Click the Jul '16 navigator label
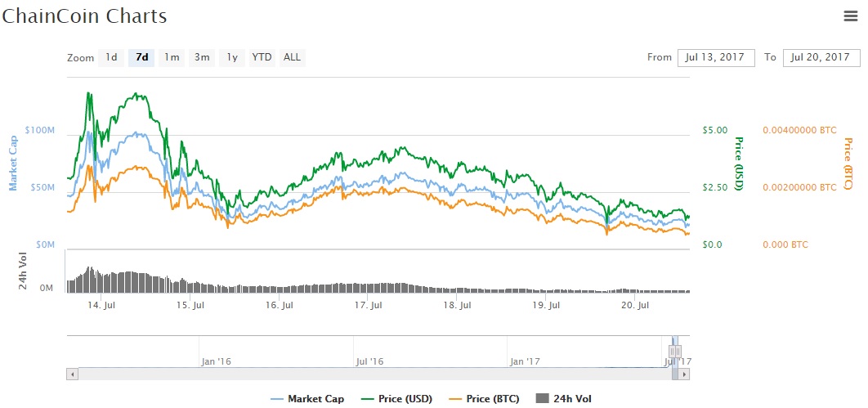 click(369, 361)
